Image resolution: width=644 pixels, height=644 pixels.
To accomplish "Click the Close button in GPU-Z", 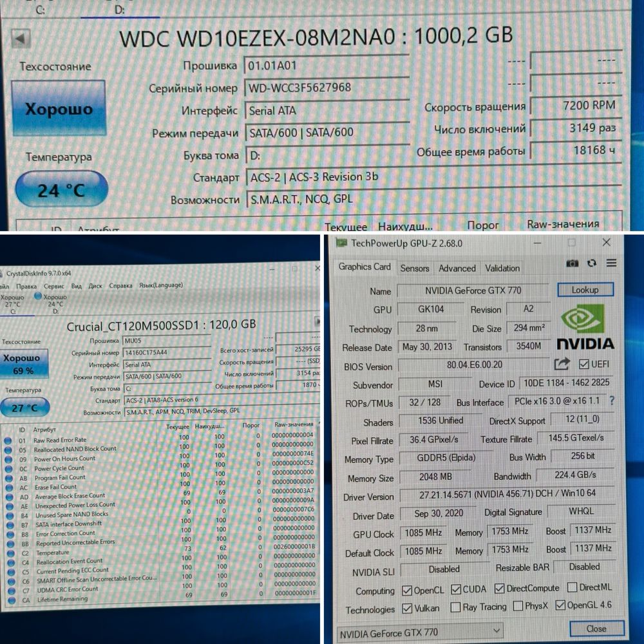I will point(596,629).
